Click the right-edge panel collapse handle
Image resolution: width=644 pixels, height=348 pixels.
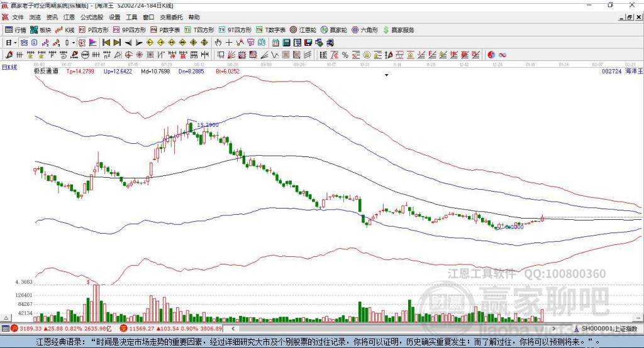click(x=638, y=318)
